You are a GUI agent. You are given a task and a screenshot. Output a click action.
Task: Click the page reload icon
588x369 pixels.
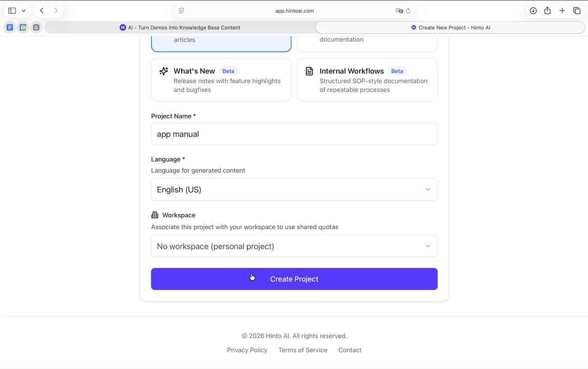click(408, 11)
